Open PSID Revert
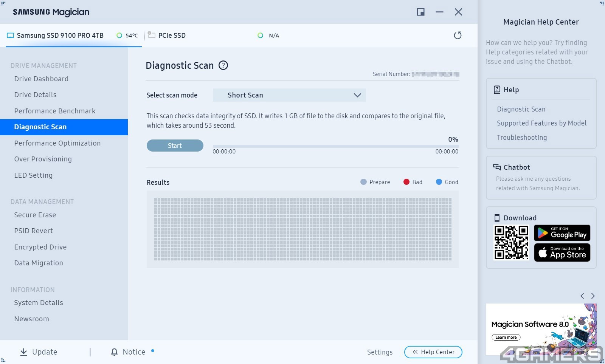Viewport: 605px width, 364px height. [34, 231]
